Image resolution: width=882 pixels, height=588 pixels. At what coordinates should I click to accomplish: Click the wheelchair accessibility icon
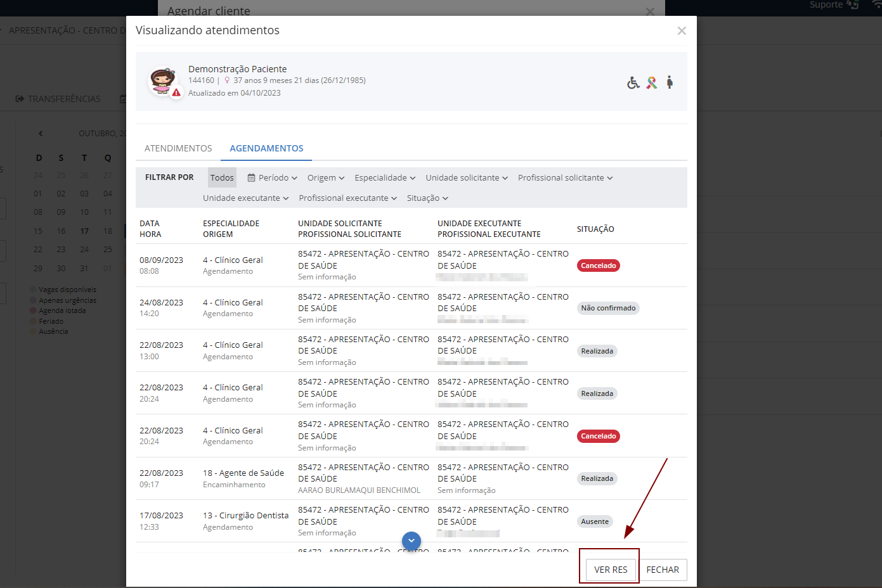pos(633,82)
